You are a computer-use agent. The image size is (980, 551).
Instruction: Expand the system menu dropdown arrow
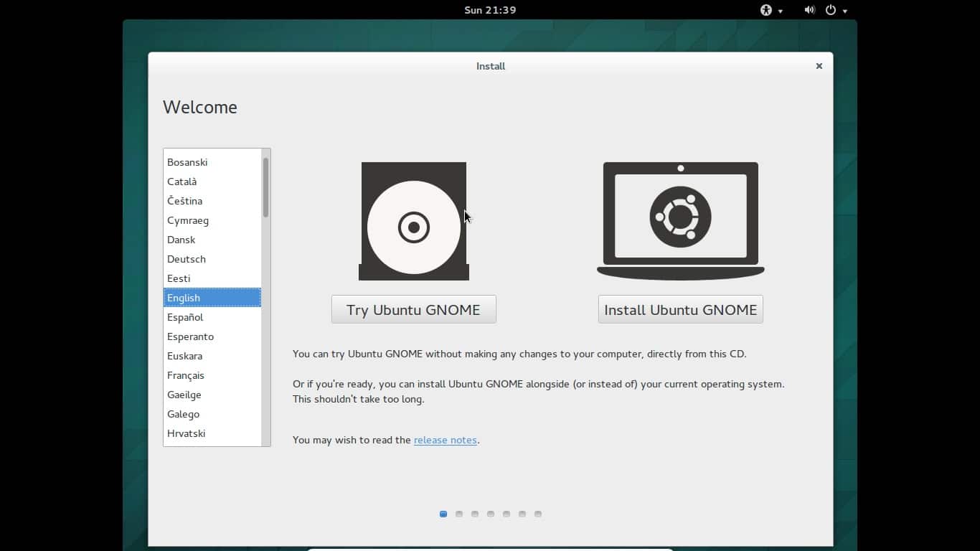845,11
